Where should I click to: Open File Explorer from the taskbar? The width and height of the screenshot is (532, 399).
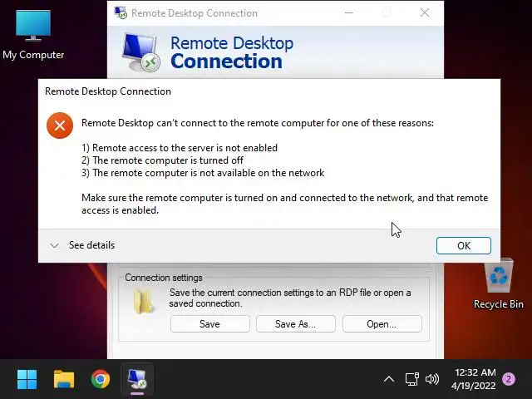(x=64, y=379)
